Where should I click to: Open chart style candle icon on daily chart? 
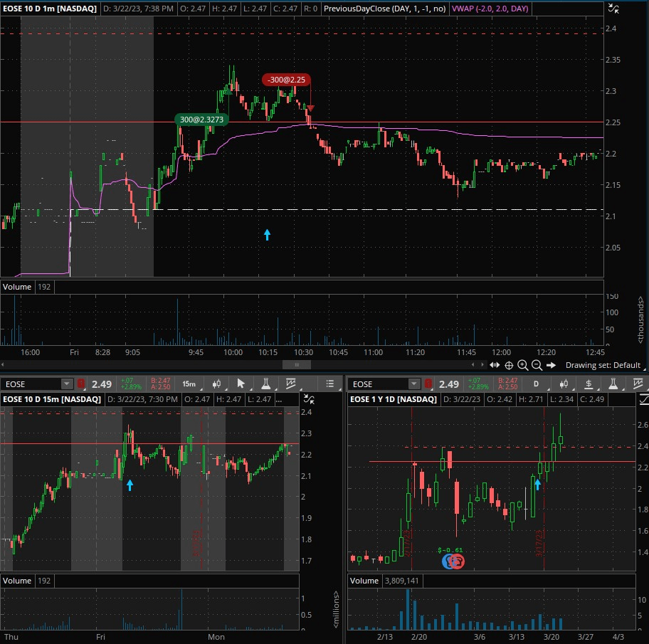tap(564, 384)
